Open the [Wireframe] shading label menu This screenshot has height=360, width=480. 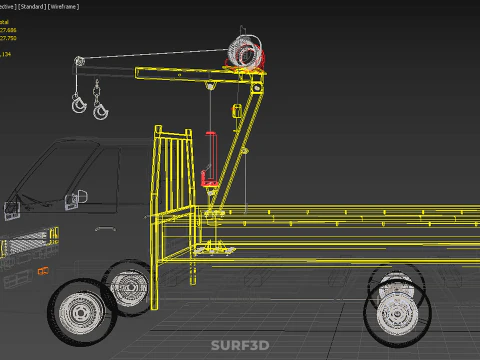coord(64,7)
